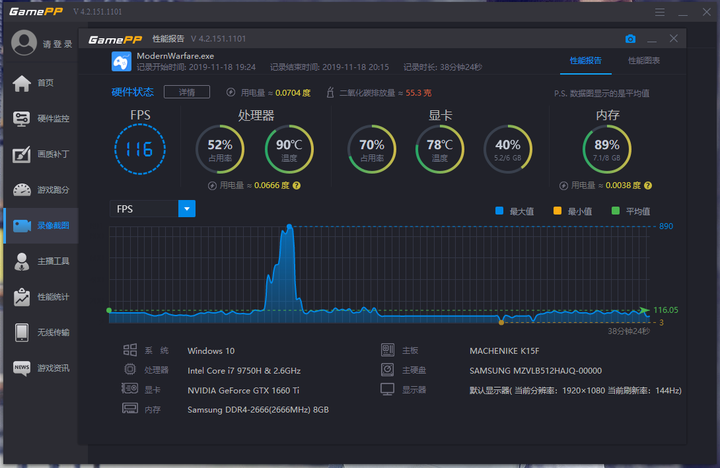Image resolution: width=720 pixels, height=468 pixels.
Task: Click the green average start marker
Action: (109, 310)
